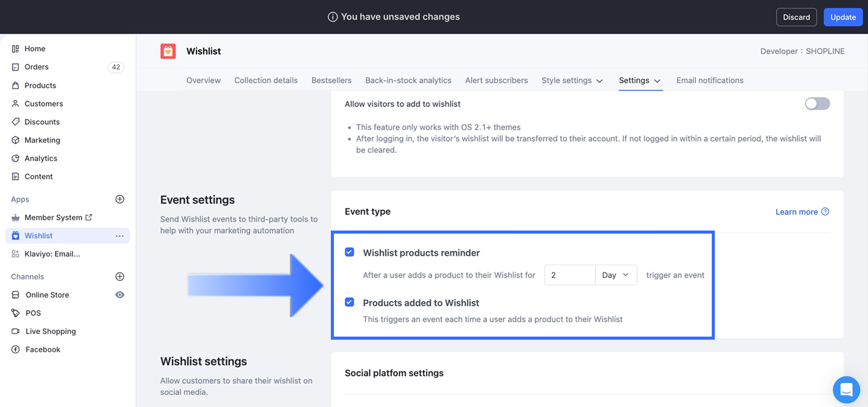Click the Learn more help icon
Viewport: 868px width, 407px height.
(x=825, y=212)
